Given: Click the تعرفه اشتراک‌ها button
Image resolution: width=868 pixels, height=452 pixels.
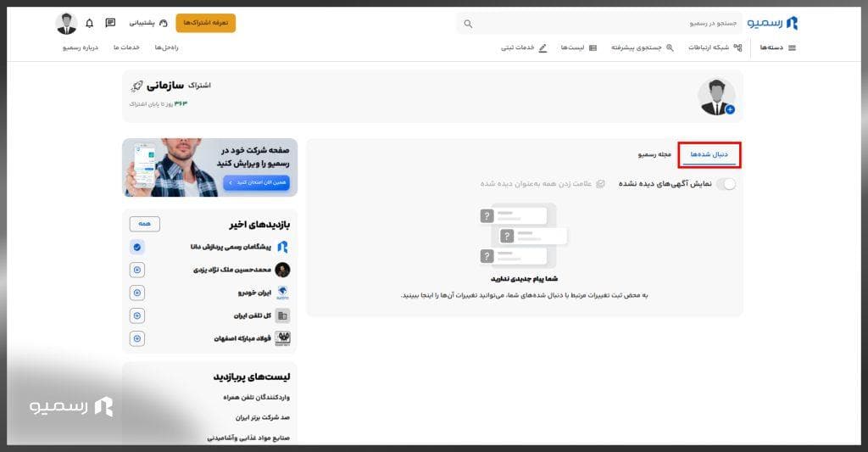Looking at the screenshot, I should click(x=205, y=23).
